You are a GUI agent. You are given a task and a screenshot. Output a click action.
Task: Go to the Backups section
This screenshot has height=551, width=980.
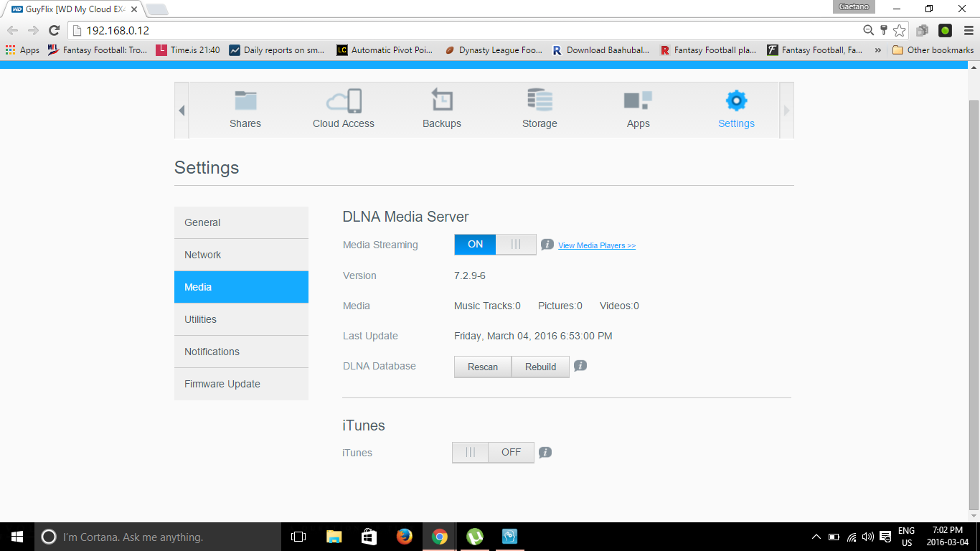coord(442,110)
